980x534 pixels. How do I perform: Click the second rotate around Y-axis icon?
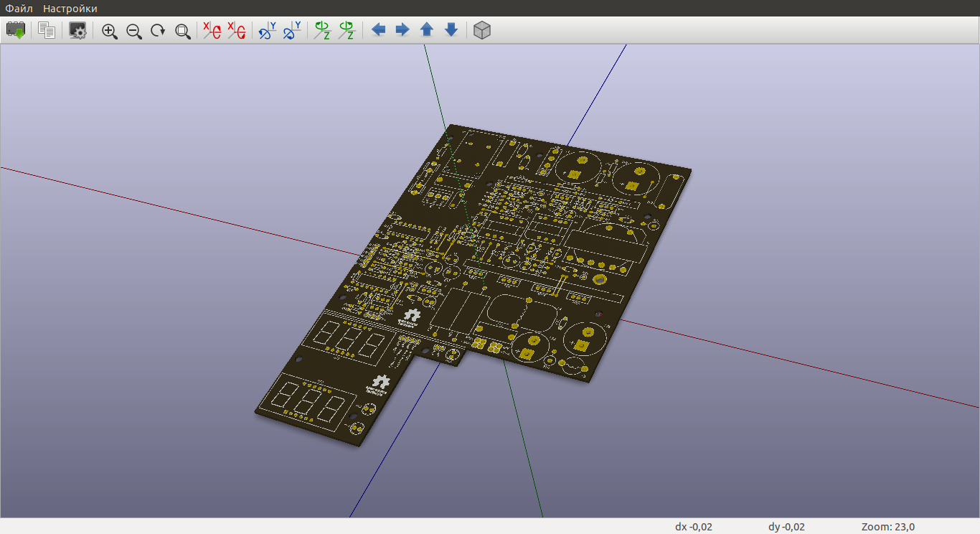[292, 30]
